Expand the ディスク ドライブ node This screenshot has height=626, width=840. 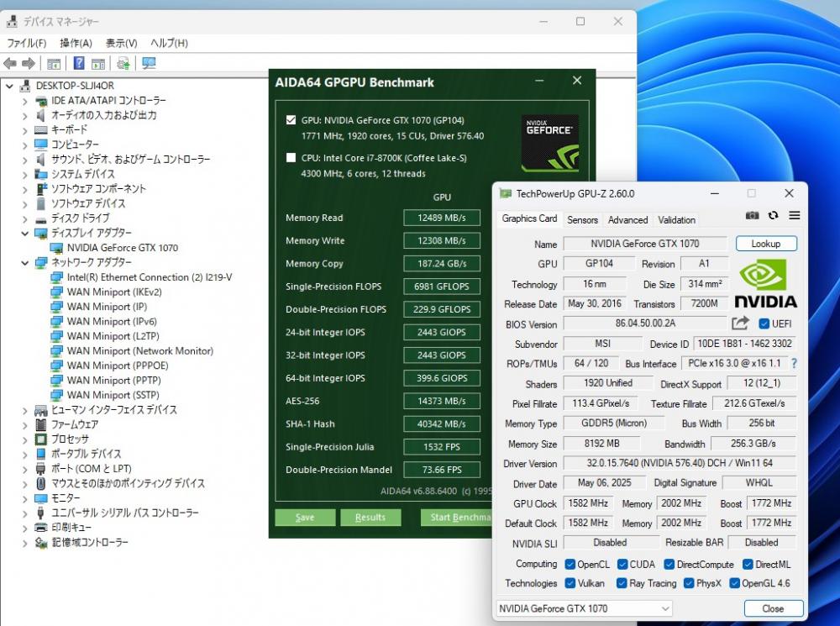tap(24, 218)
